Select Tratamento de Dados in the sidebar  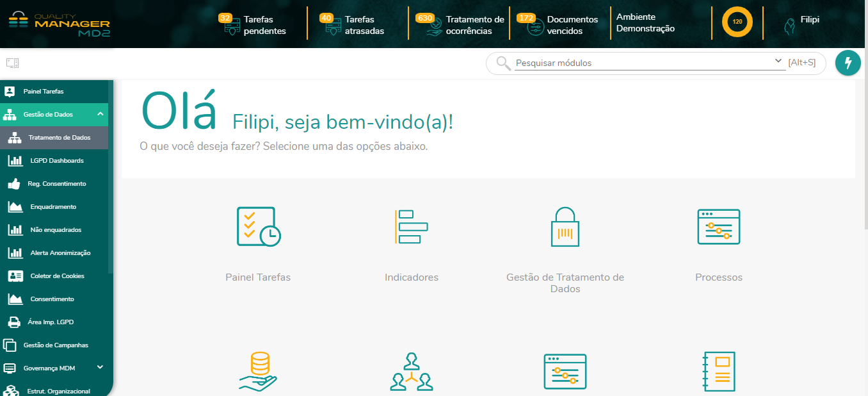tap(59, 138)
